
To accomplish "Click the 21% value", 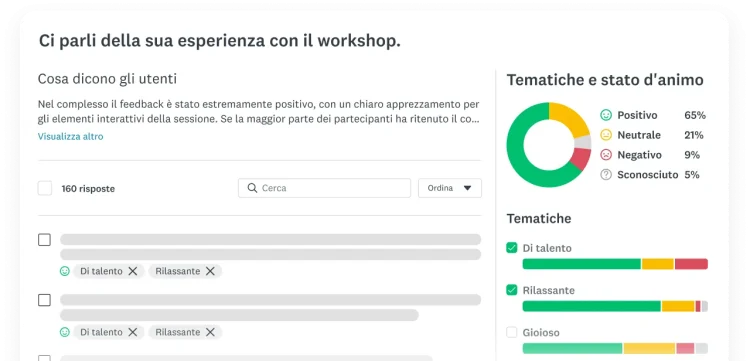I will click(x=694, y=135).
